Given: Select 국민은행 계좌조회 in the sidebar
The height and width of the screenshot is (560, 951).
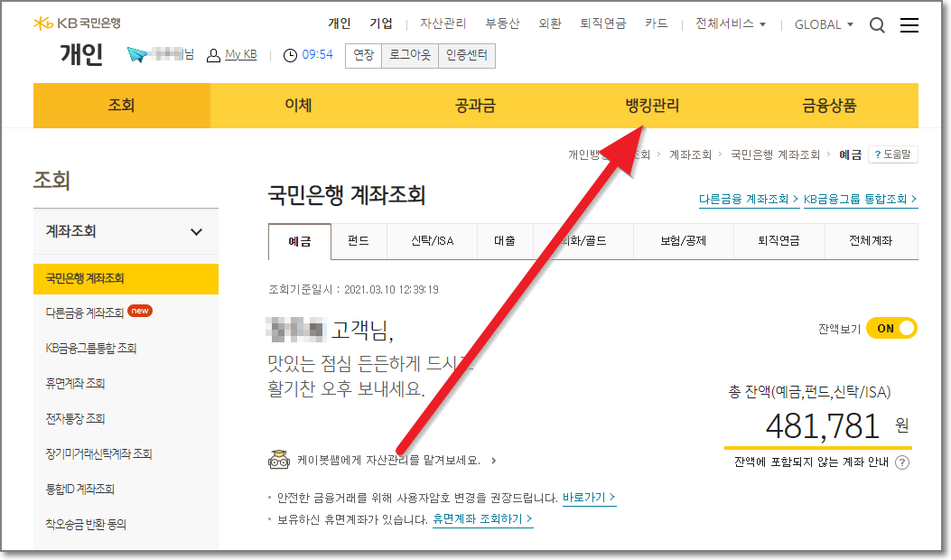Looking at the screenshot, I should 126,278.
